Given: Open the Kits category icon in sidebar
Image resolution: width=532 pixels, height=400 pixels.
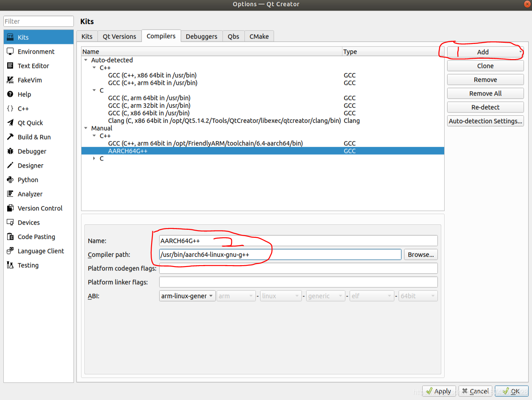Looking at the screenshot, I should (10, 37).
